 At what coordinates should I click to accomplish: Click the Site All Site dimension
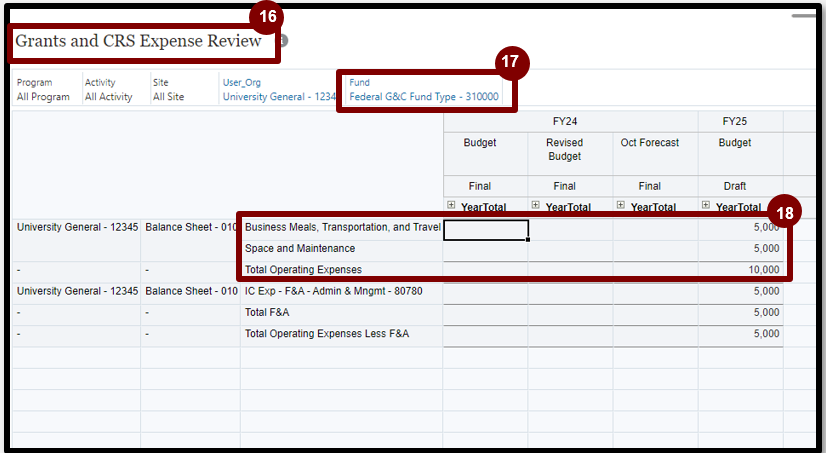[169, 90]
